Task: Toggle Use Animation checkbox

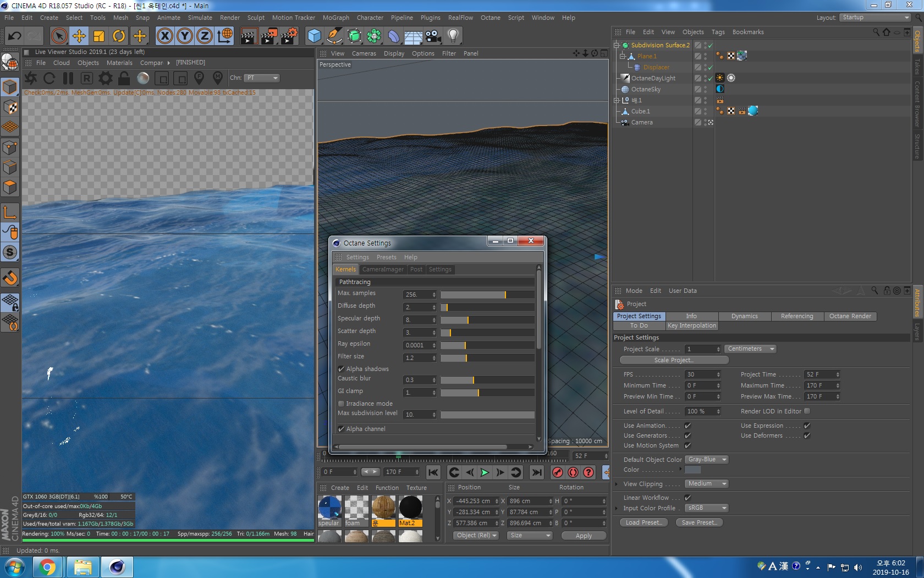Action: tap(687, 426)
